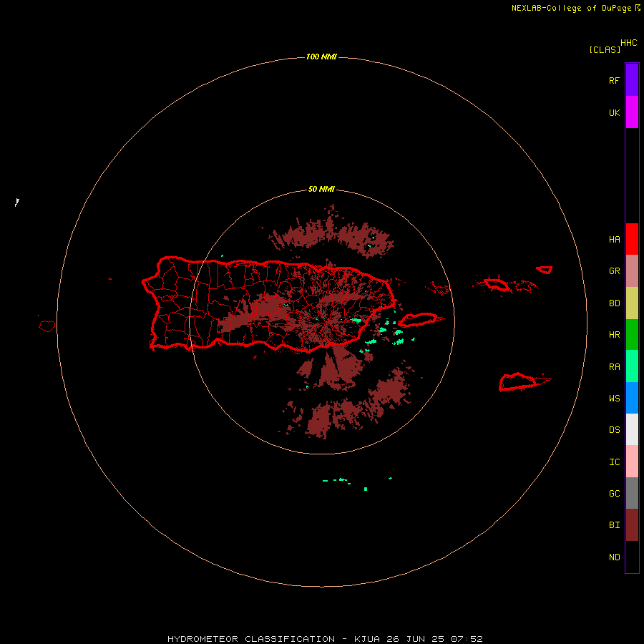Click the 100 NMI range ring label
This screenshot has width=644, height=644.
pos(321,57)
